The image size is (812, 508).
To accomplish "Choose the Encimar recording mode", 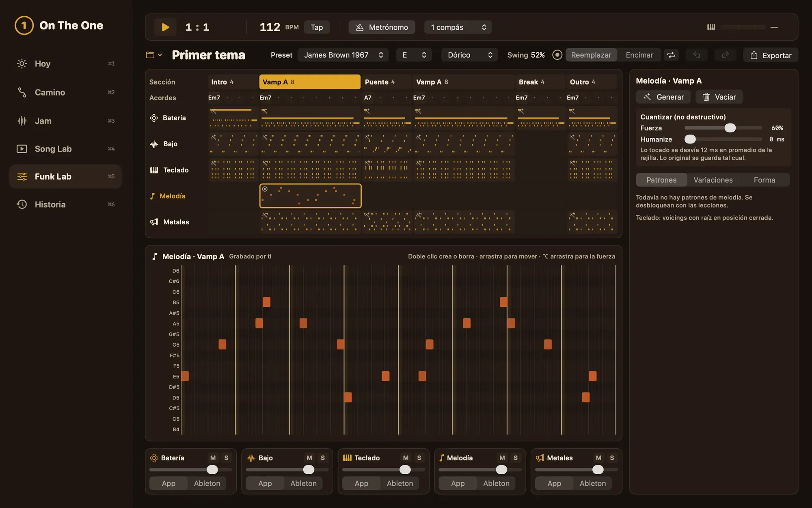I will pos(639,55).
